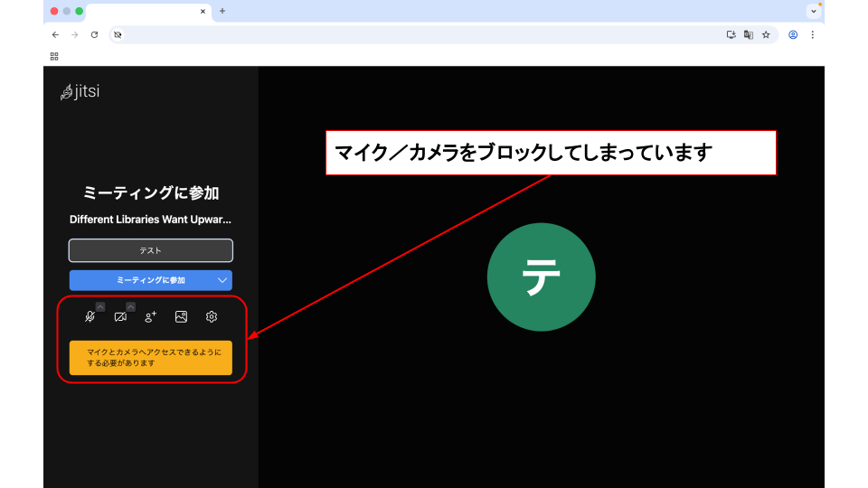Click the green テ avatar circle
Viewport: 868px width, 488px height.
[541, 277]
